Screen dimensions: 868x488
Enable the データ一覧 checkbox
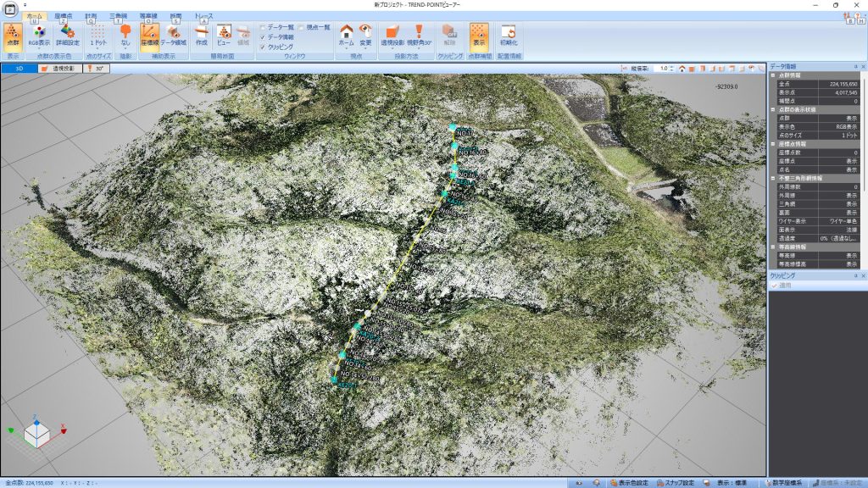tap(263, 27)
